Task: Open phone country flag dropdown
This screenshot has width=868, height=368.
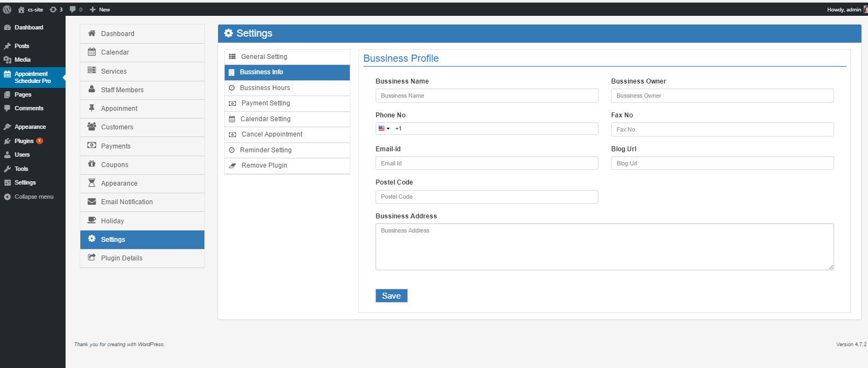Action: pos(384,128)
